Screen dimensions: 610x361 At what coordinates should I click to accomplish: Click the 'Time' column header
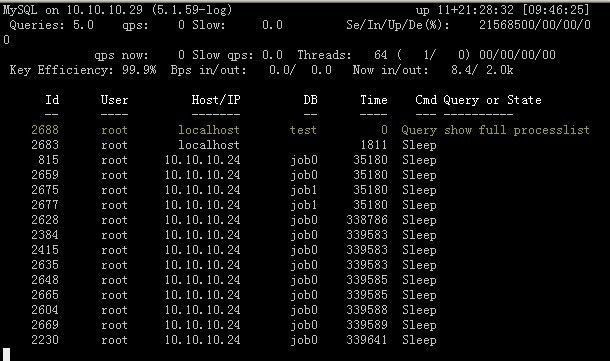click(x=373, y=100)
